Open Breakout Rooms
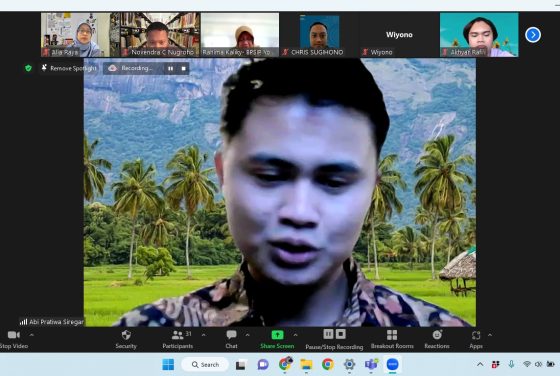The image size is (560, 376). click(392, 340)
